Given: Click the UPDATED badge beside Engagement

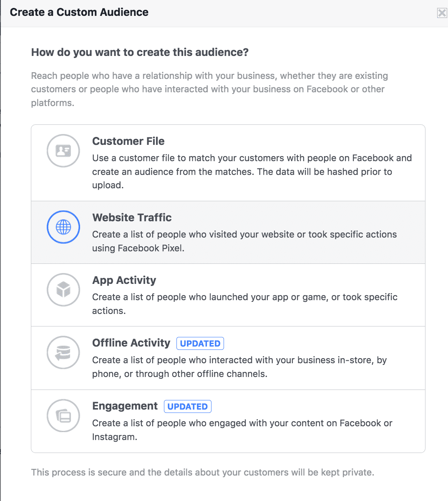Looking at the screenshot, I should 188,406.
